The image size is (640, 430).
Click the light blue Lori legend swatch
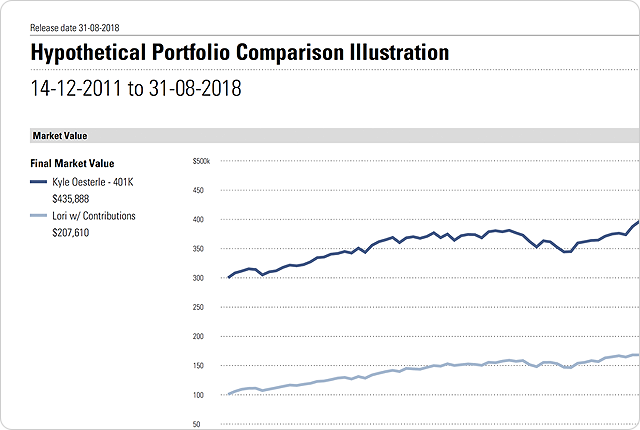pos(39,216)
